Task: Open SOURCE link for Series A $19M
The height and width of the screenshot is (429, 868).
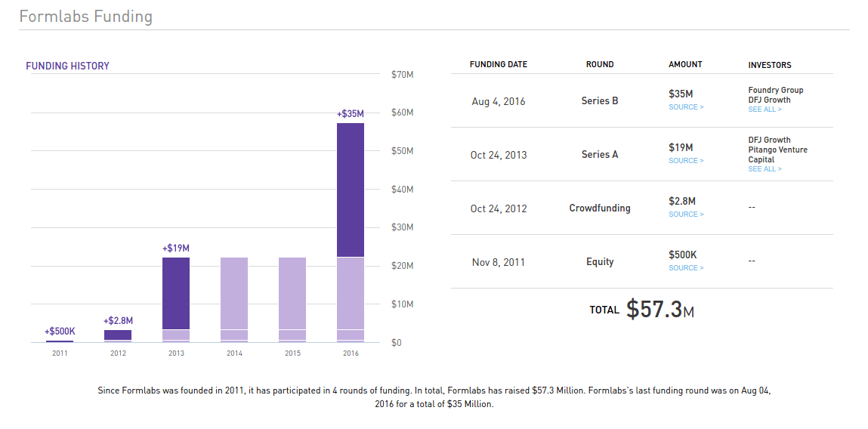Action: pyautogui.click(x=686, y=161)
